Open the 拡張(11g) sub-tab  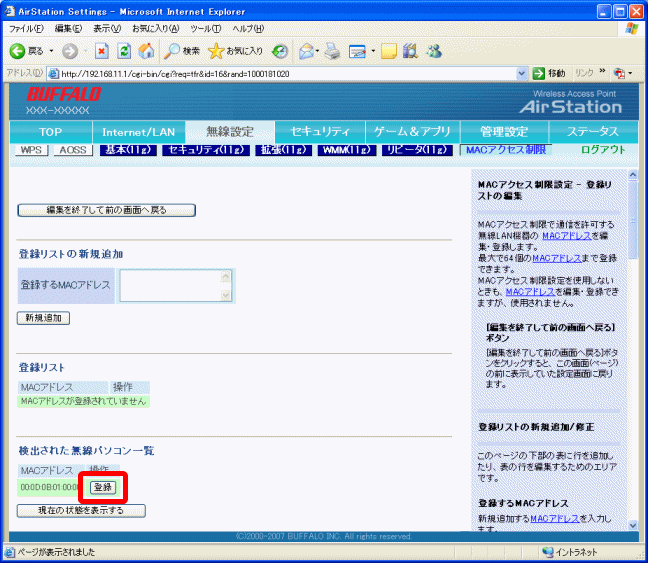(284, 150)
